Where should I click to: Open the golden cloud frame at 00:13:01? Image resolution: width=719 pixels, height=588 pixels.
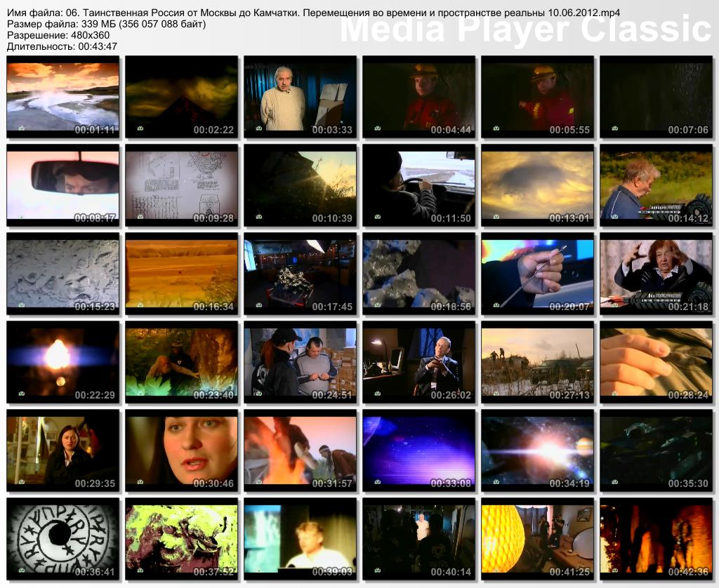click(537, 186)
